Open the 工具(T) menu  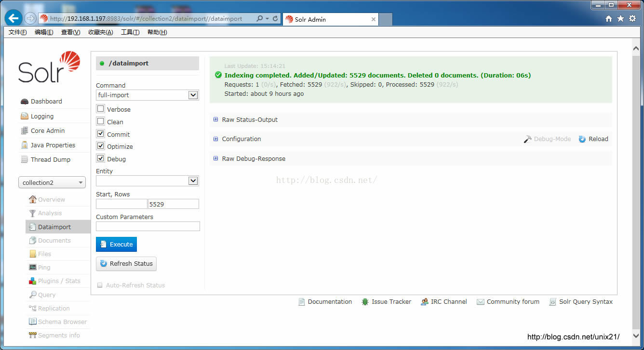[130, 32]
